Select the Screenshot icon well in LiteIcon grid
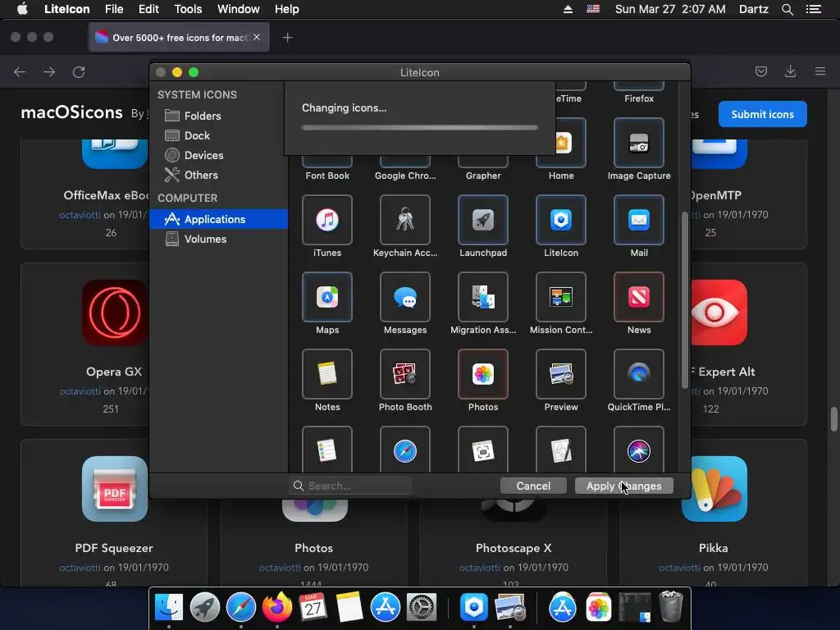This screenshot has height=630, width=840. [x=482, y=450]
